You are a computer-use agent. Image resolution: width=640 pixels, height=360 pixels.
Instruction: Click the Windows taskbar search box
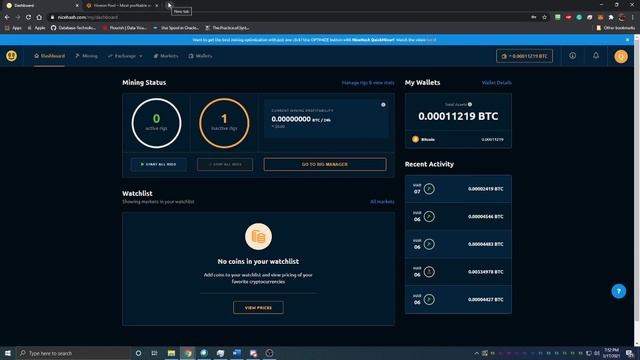pyautogui.click(x=73, y=353)
